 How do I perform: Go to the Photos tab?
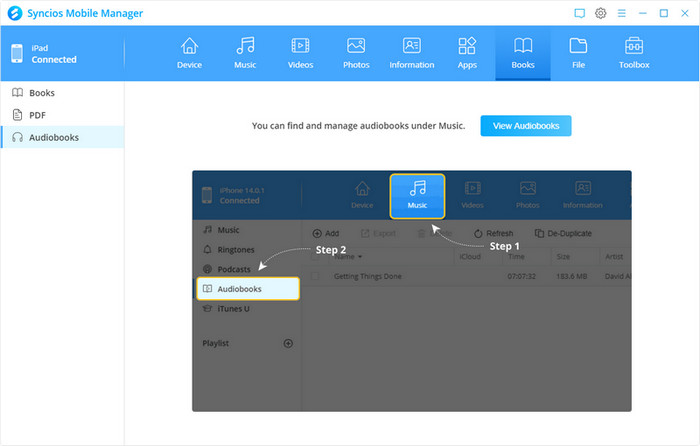coord(356,54)
